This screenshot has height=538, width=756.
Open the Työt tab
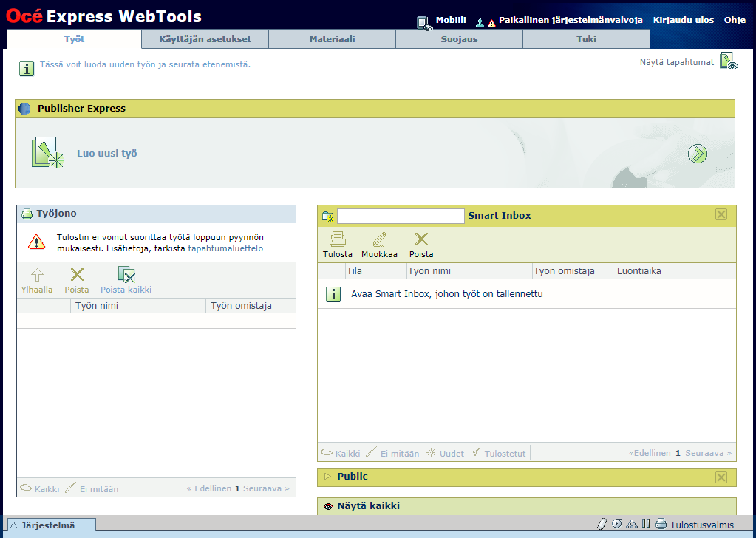pyautogui.click(x=74, y=39)
